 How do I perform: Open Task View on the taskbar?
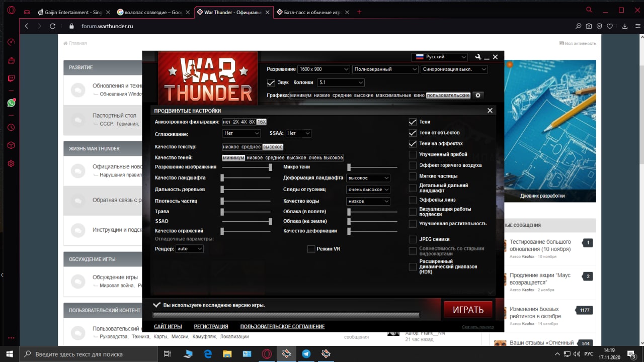[168, 354]
